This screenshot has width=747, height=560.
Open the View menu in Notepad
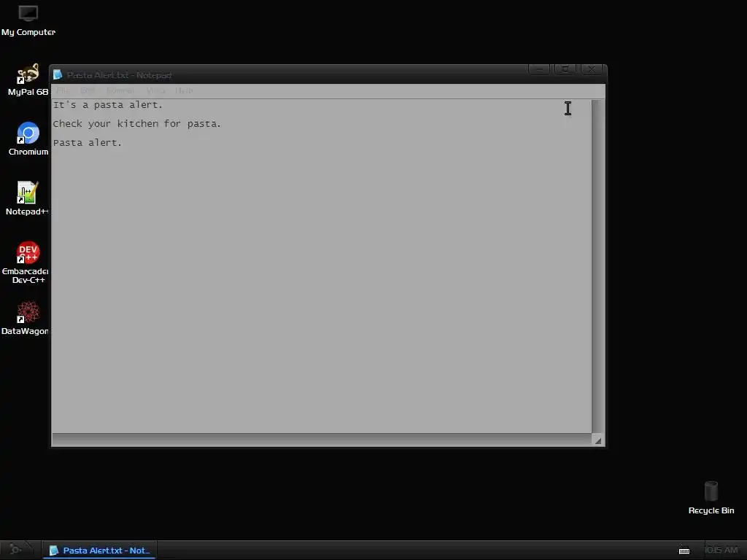(x=155, y=90)
